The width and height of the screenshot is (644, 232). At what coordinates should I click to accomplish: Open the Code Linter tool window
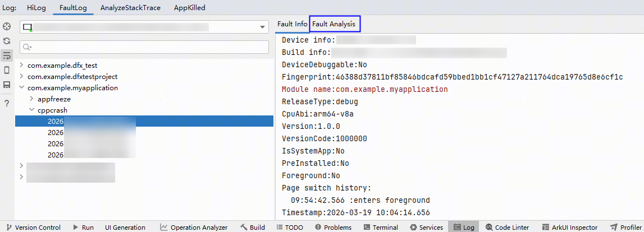tap(507, 227)
